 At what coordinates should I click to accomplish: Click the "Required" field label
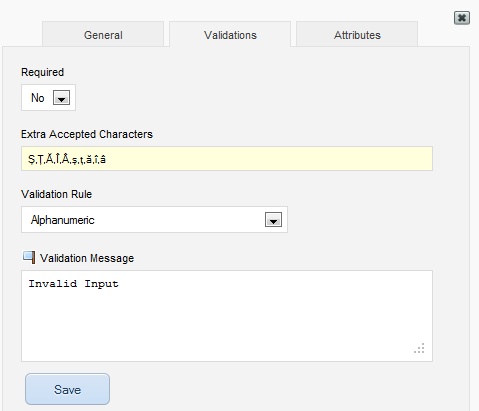[x=42, y=72]
